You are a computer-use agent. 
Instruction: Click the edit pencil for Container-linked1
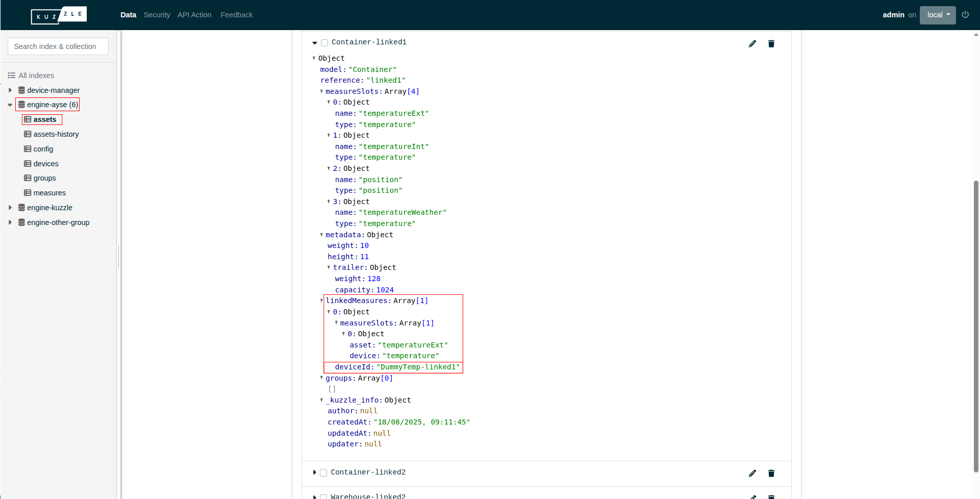pos(752,44)
